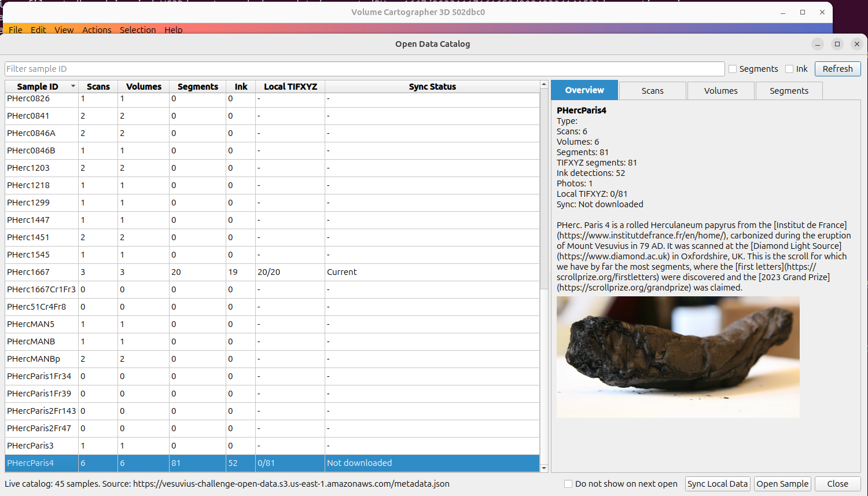868x496 pixels.
Task: Click the table scrollbar up arrow
Action: [x=544, y=84]
